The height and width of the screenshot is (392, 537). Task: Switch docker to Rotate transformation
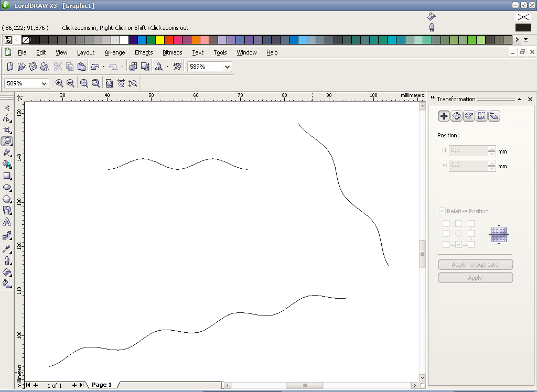tap(456, 116)
